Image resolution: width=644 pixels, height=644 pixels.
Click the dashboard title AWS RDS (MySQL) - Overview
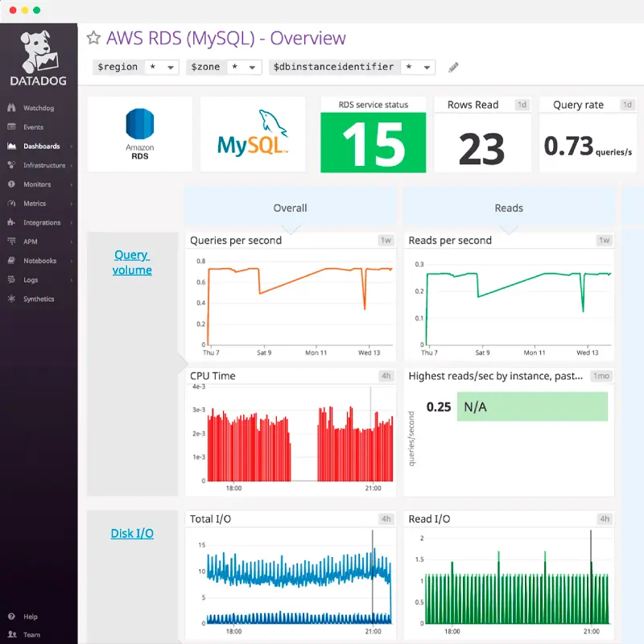click(x=226, y=38)
